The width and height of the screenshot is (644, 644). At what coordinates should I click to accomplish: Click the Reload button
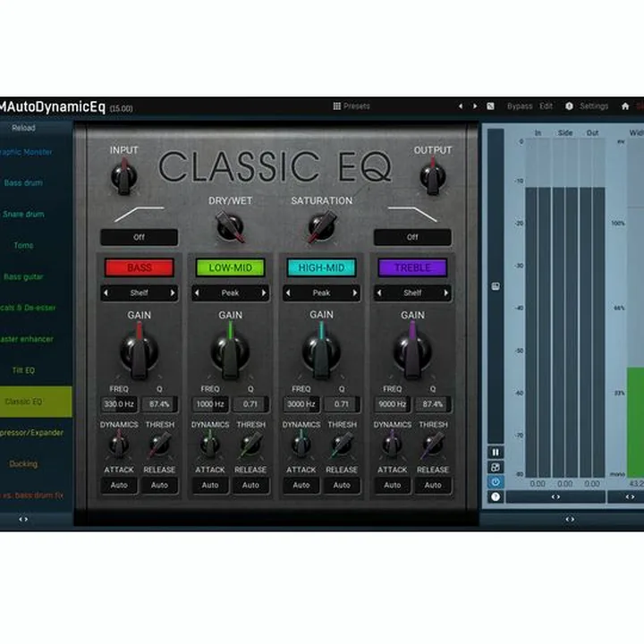click(x=24, y=128)
